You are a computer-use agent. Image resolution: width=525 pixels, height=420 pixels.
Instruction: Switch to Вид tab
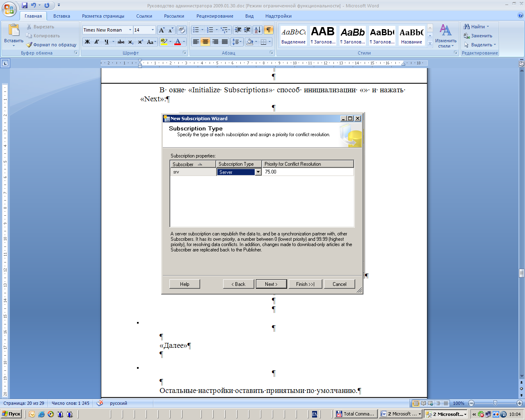click(x=249, y=16)
